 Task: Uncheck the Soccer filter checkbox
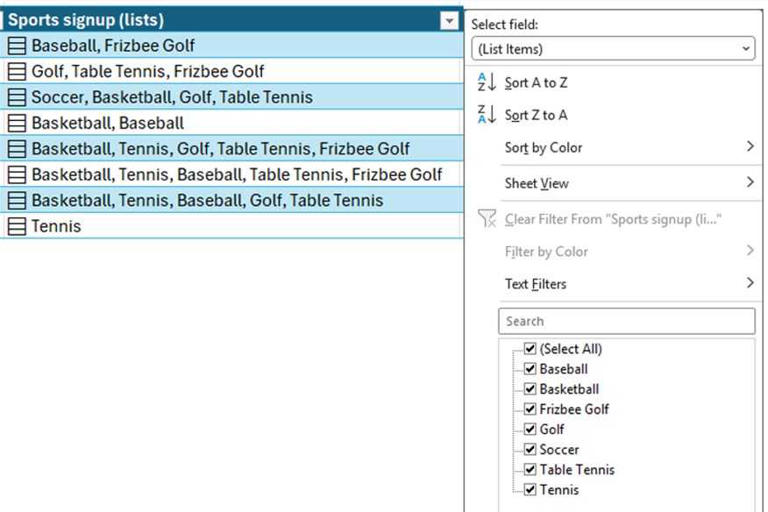(x=529, y=449)
